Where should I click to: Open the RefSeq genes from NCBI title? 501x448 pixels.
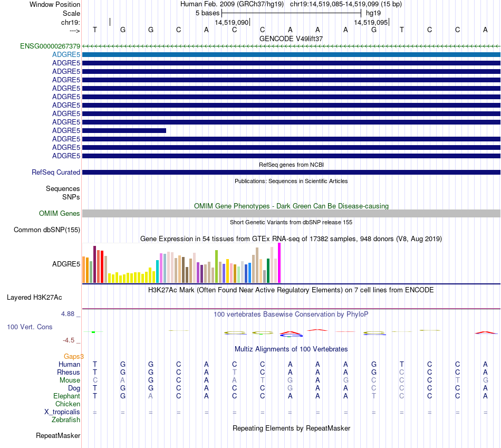tap(291, 165)
